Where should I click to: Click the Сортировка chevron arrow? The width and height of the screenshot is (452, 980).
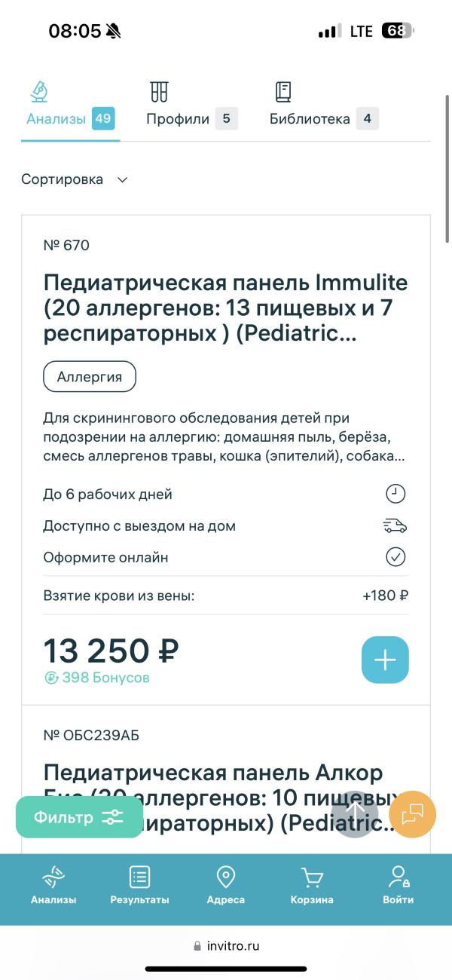point(123,179)
